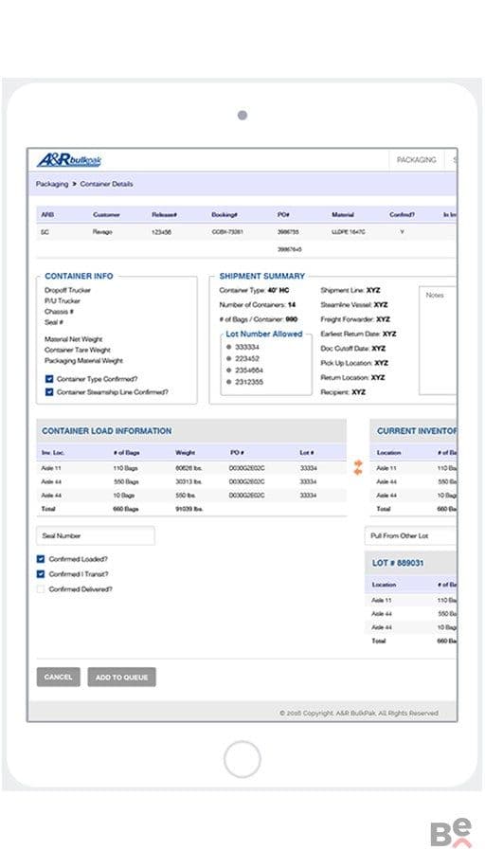Click Container Load Information heading
The image size is (485, 868).
pyautogui.click(x=107, y=430)
